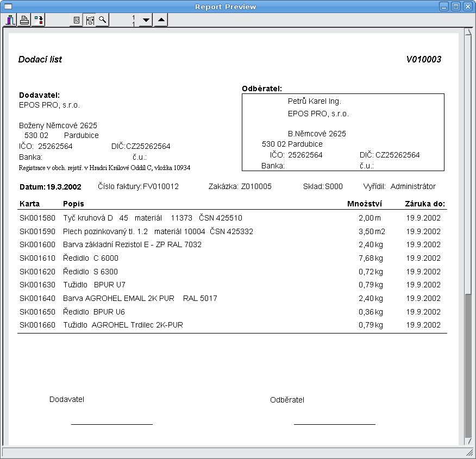Click invoice number FV010012 in the report
This screenshot has height=459, width=476.
[160, 186]
